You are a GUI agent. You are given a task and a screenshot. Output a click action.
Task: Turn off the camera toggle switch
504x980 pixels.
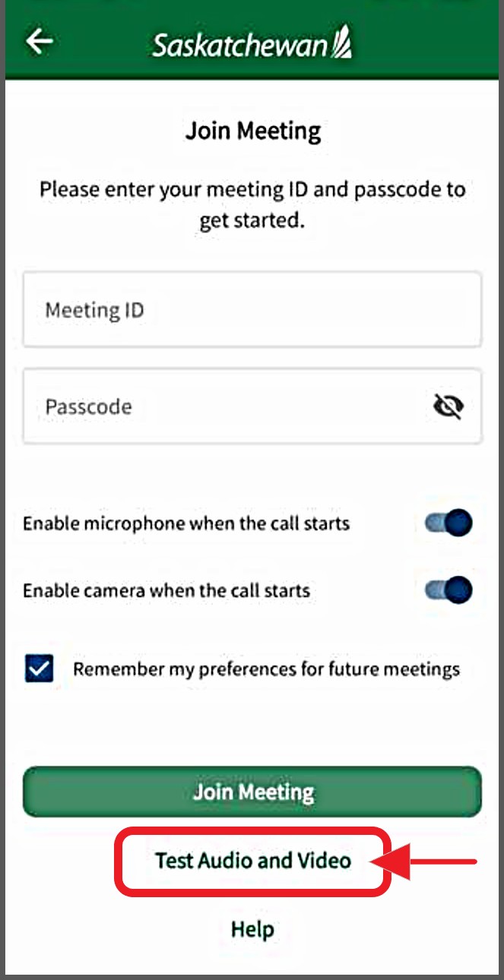tap(449, 590)
